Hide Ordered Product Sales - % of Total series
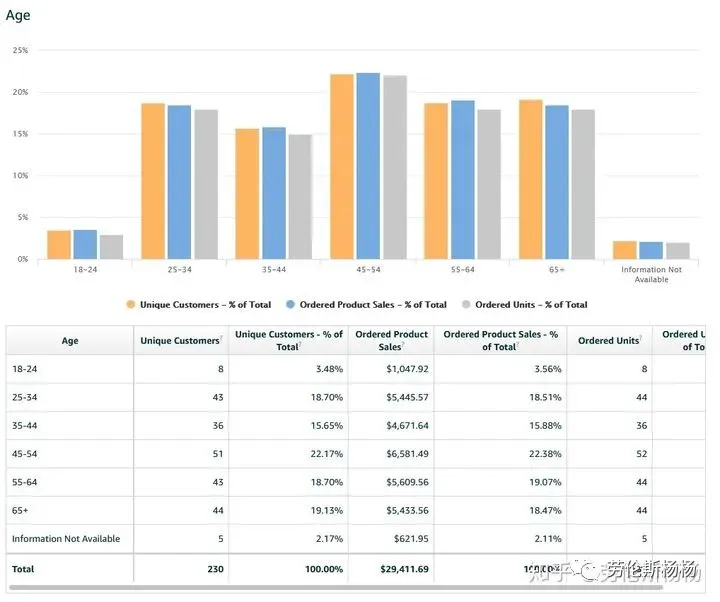 [x=373, y=304]
